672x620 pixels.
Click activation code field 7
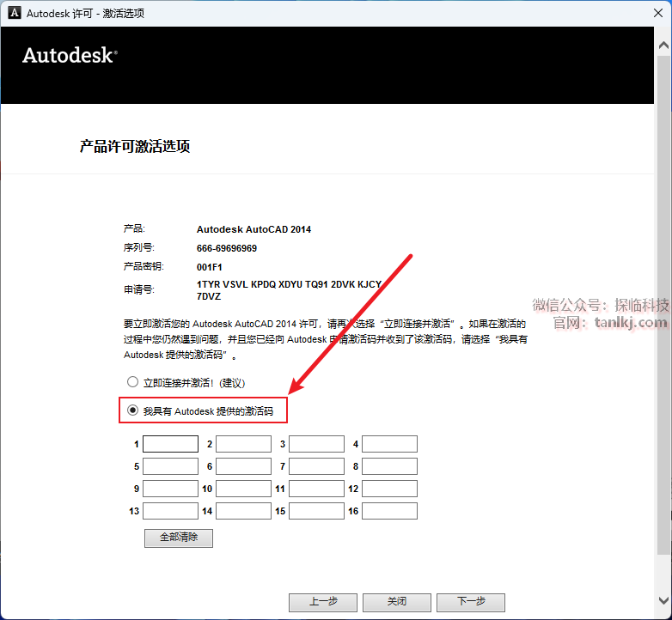pyautogui.click(x=317, y=466)
